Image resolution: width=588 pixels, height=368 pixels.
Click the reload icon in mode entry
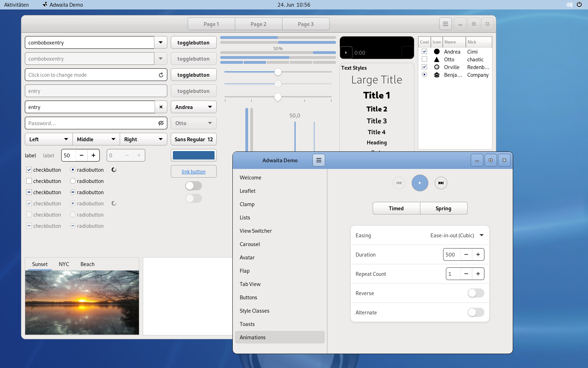(161, 75)
